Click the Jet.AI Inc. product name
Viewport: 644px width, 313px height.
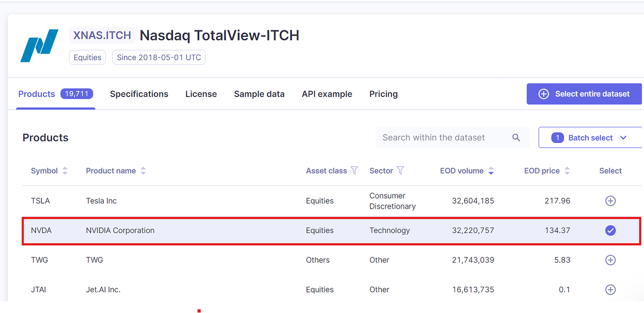pos(103,290)
